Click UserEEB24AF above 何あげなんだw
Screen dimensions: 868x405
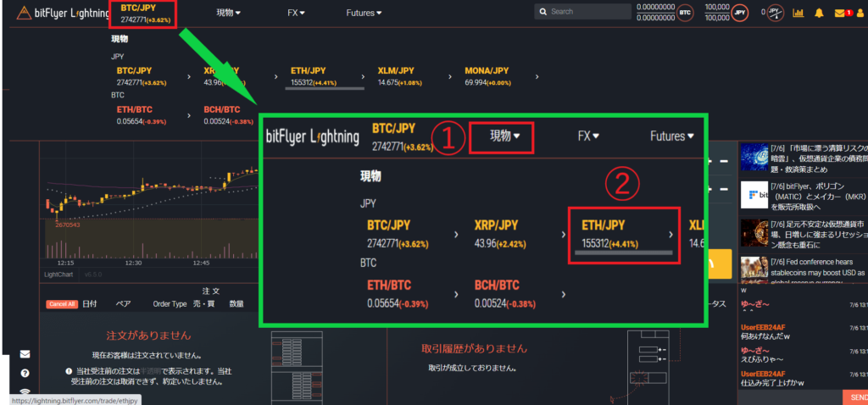pyautogui.click(x=763, y=328)
